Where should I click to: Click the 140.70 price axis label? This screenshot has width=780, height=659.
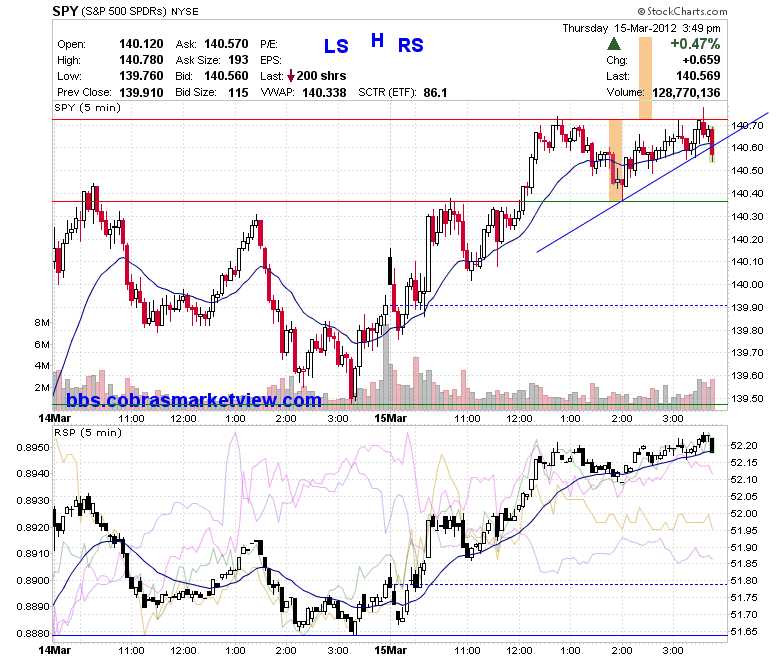(747, 125)
